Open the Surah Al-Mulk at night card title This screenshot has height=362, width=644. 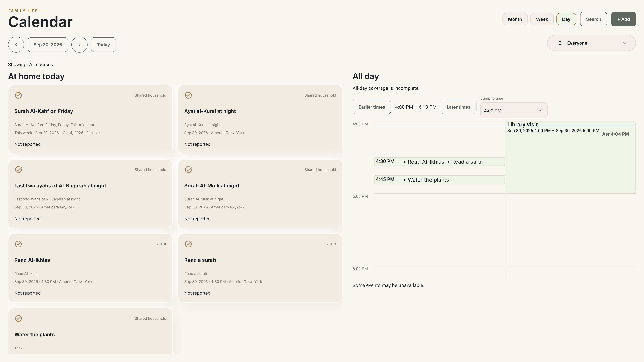point(212,186)
